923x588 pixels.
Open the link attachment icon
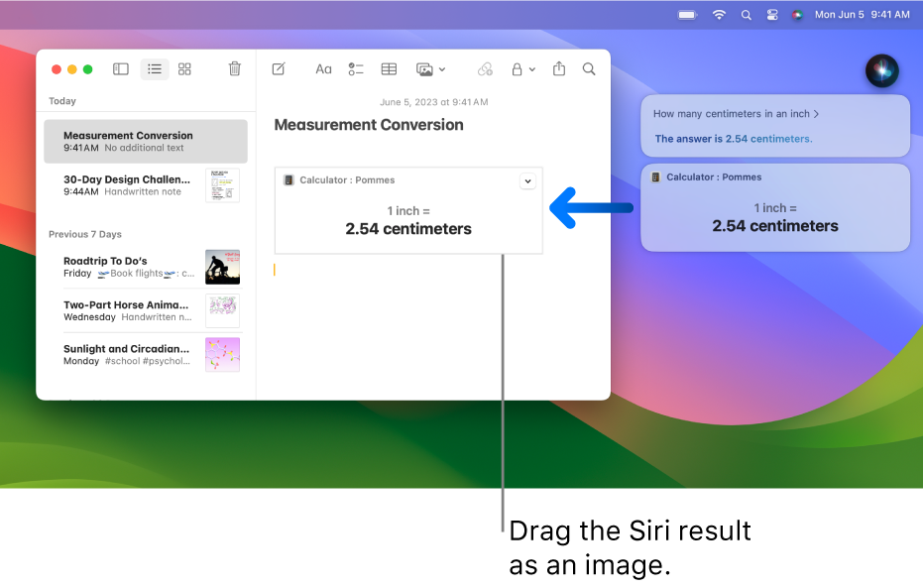[x=485, y=69]
